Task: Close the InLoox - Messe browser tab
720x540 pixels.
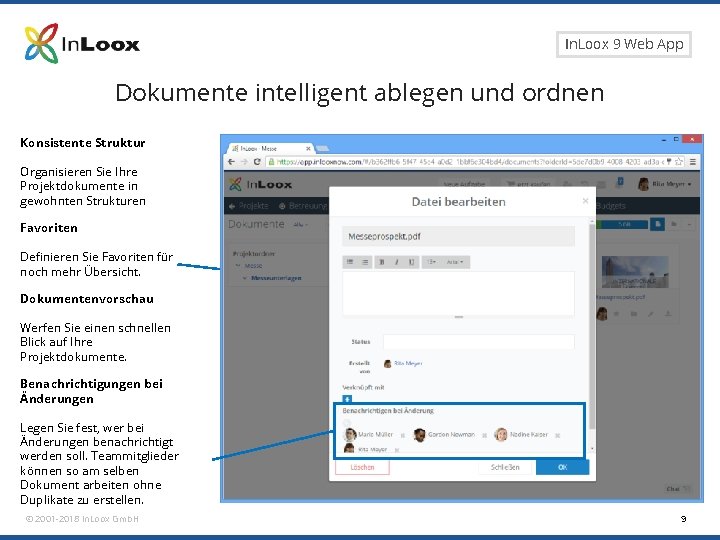Action: 308,149
